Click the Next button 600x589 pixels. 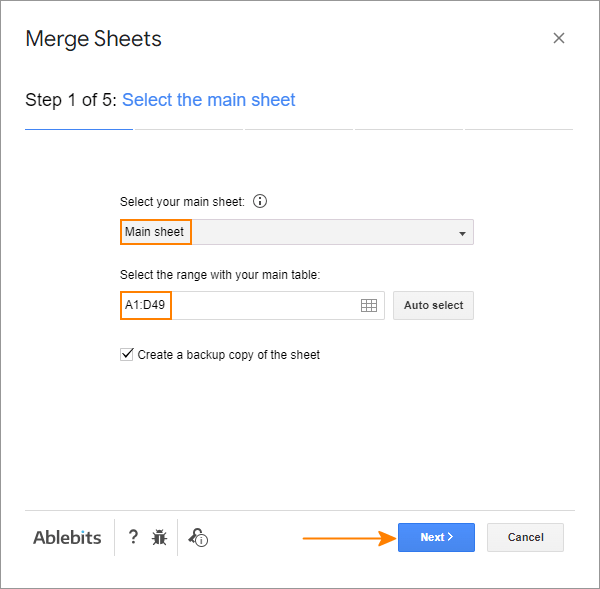click(436, 537)
